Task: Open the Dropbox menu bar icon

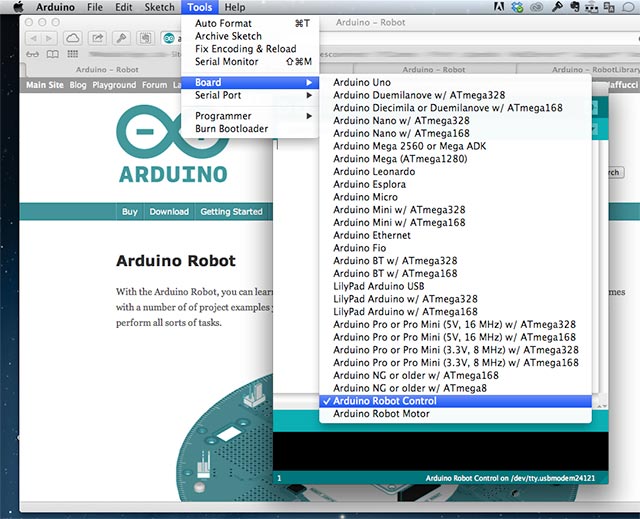Action: click(x=518, y=7)
